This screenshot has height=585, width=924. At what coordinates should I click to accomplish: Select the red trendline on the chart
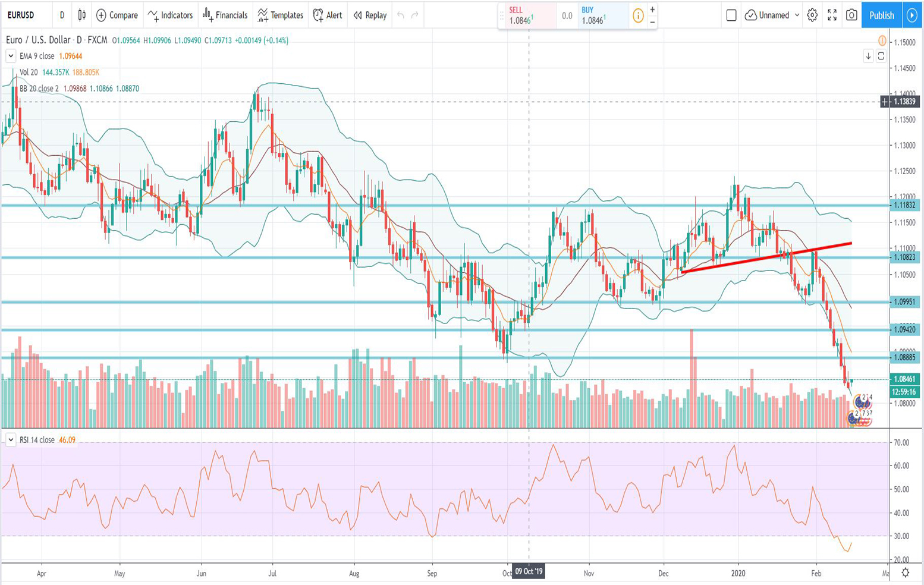coord(767,257)
